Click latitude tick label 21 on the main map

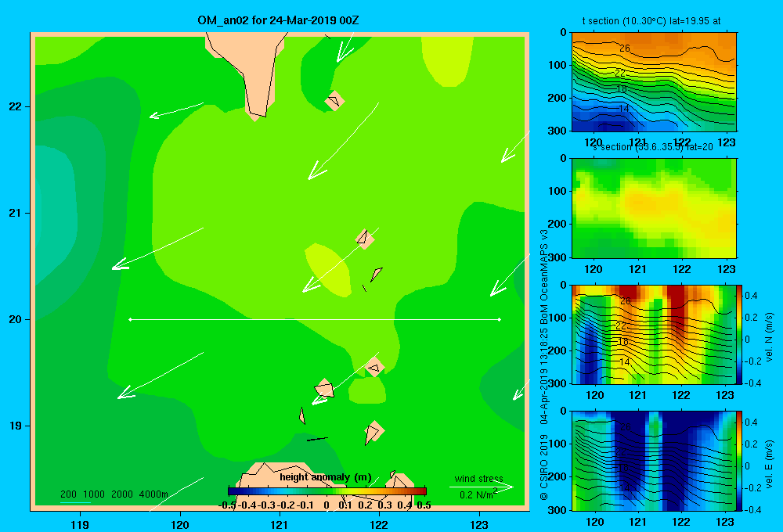(x=16, y=213)
